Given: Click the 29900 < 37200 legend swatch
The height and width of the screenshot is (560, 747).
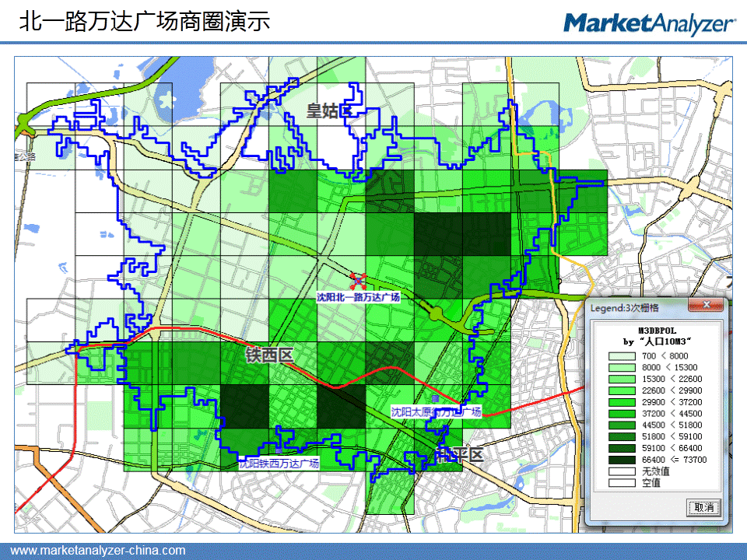Looking at the screenshot, I should (622, 402).
